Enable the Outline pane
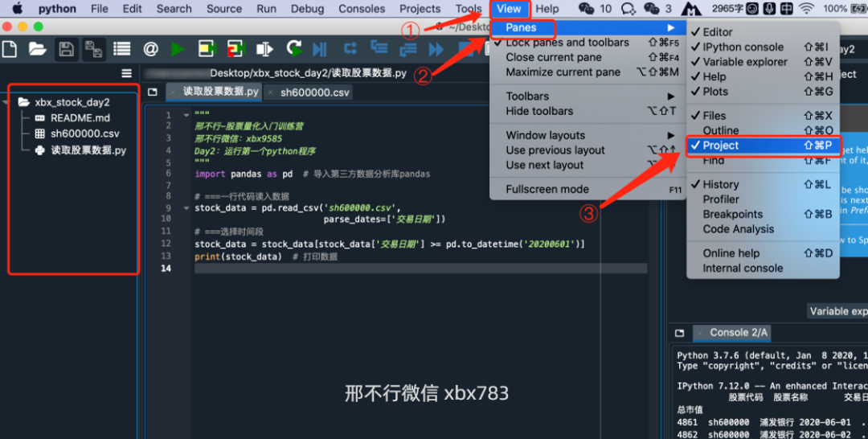Screen dimensions: 868x439 763,130
